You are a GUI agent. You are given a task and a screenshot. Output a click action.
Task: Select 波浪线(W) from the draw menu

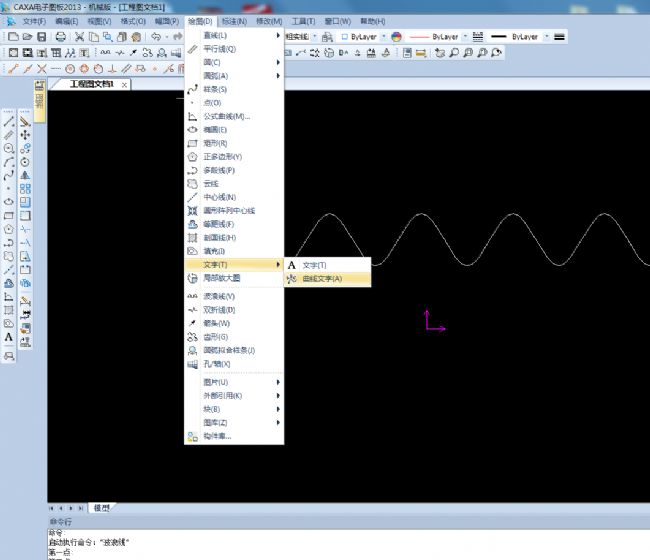coord(219,296)
